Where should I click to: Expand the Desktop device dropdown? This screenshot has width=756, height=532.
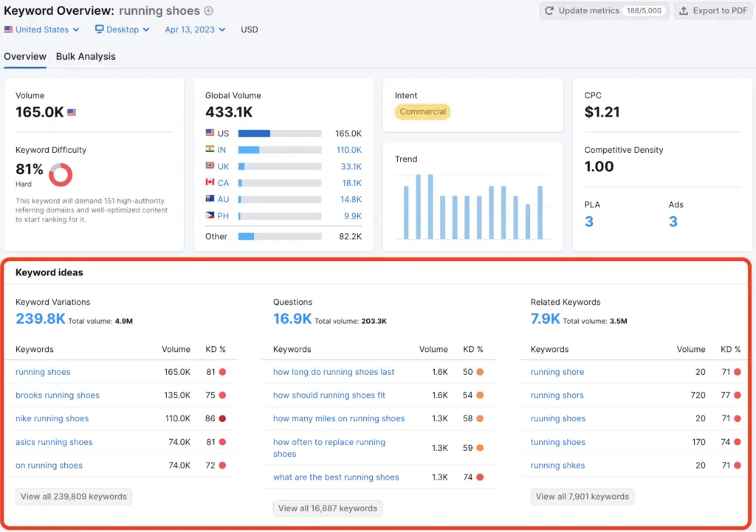point(122,30)
